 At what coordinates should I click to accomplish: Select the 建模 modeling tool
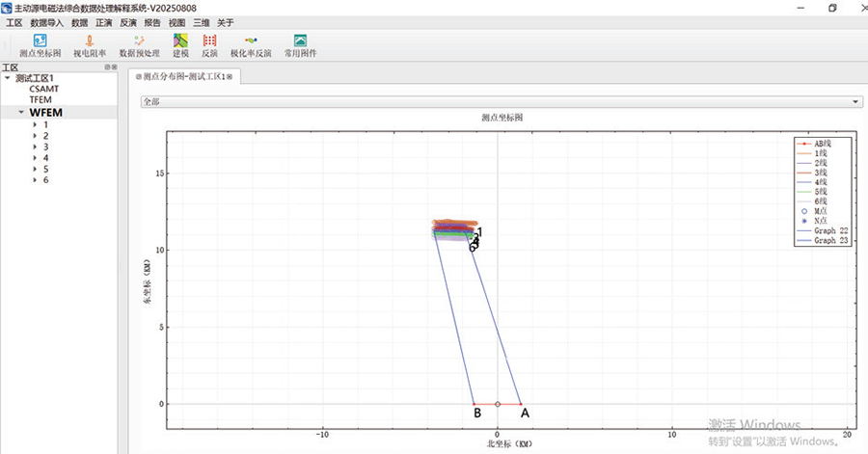180,45
